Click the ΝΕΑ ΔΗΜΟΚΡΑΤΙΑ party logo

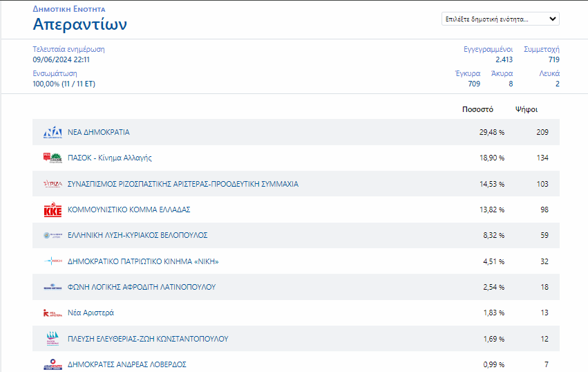click(53, 132)
